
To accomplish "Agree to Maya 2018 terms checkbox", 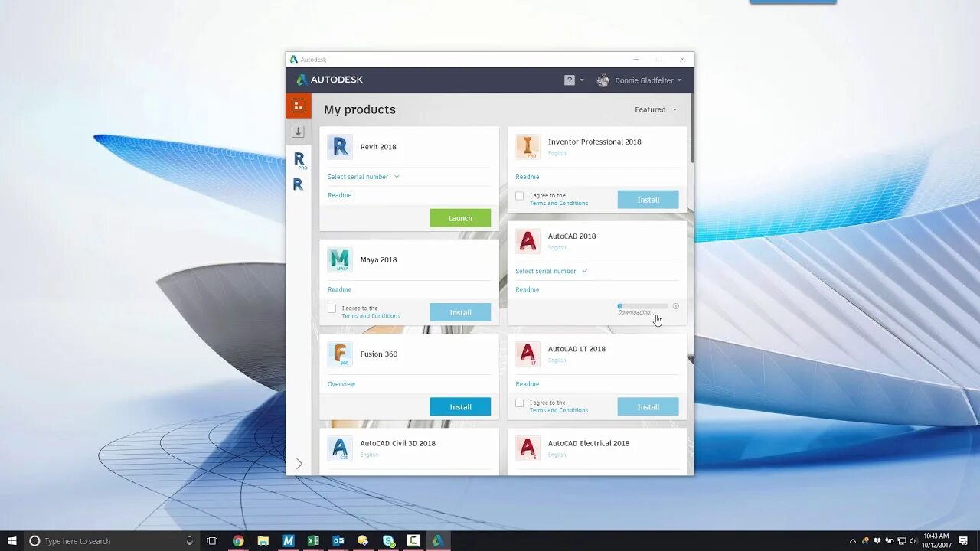I will click(332, 309).
